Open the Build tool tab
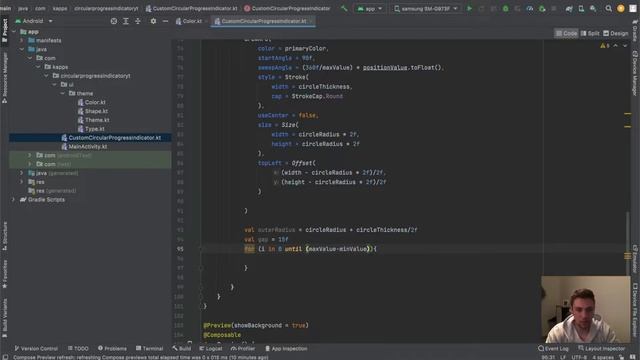The height and width of the screenshot is (360, 640). (x=182, y=349)
